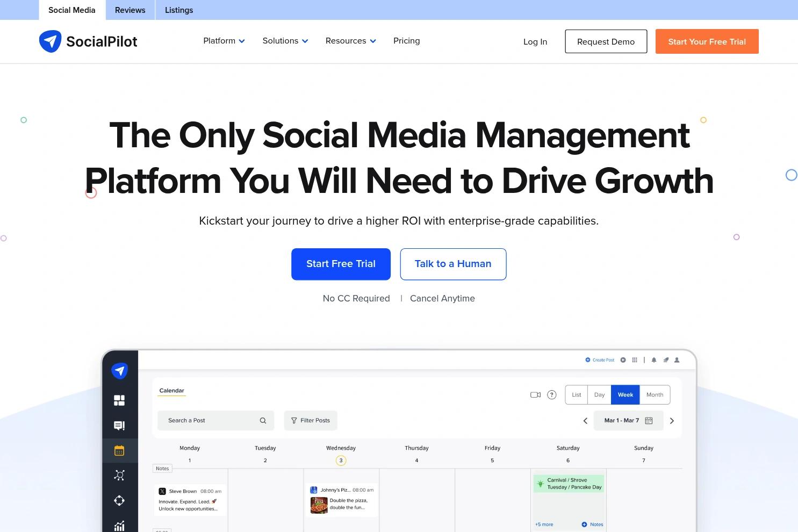Image resolution: width=798 pixels, height=532 pixels.
Task: Open the Pricing page
Action: coord(407,41)
